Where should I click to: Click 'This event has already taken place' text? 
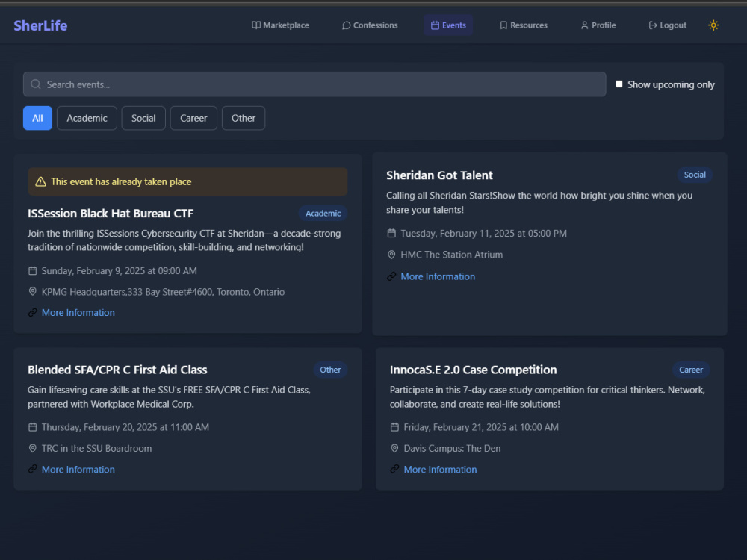121,182
